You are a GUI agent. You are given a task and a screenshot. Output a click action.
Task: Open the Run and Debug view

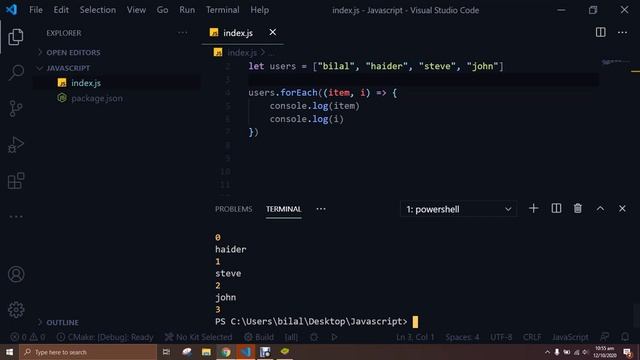pos(16,144)
